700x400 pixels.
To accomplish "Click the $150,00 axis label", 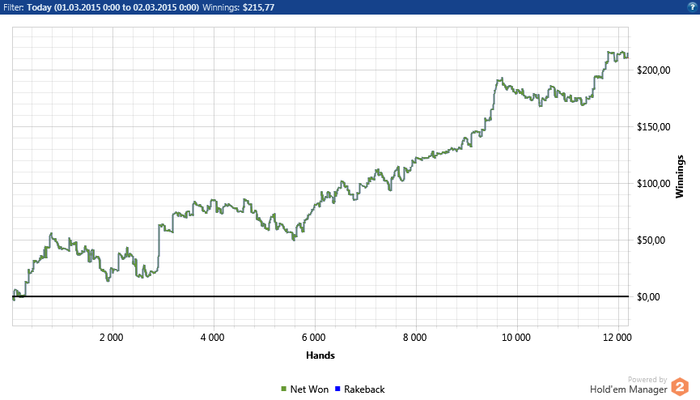I will coord(654,127).
